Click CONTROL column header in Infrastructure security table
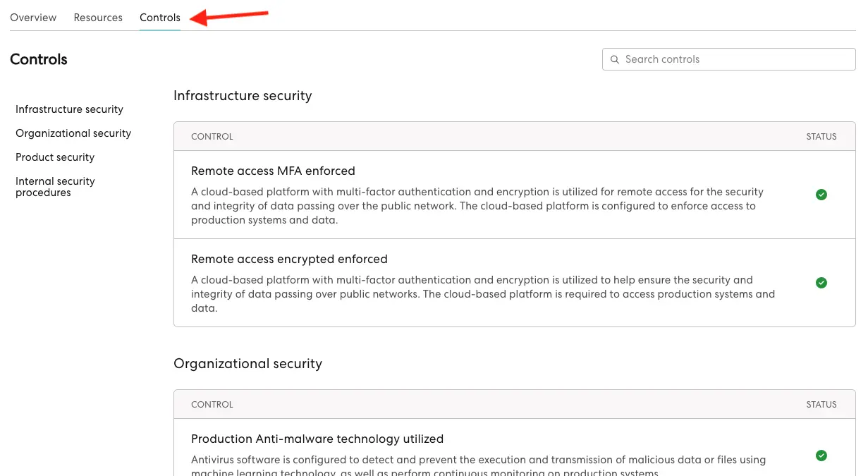The width and height of the screenshot is (868, 476). (212, 137)
